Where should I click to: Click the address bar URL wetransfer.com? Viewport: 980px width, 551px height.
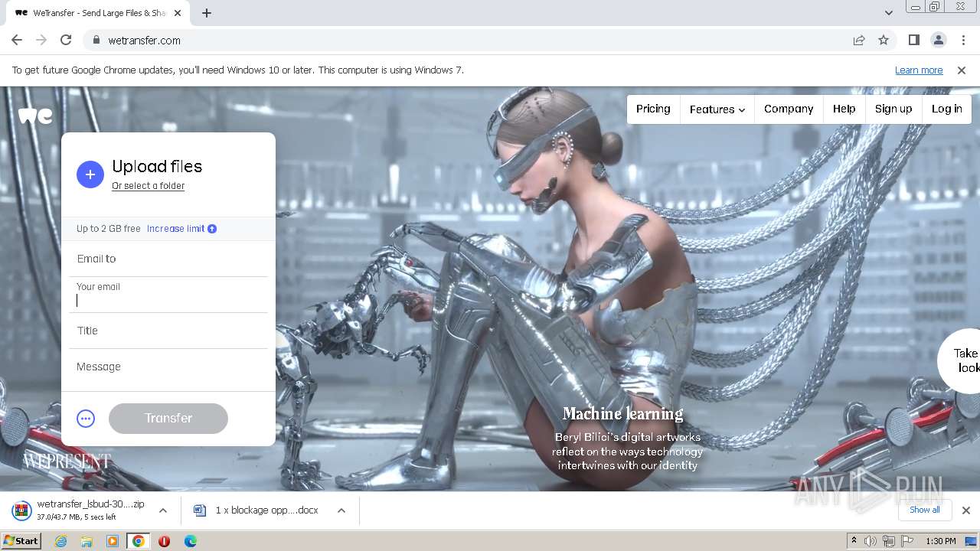coord(145,41)
